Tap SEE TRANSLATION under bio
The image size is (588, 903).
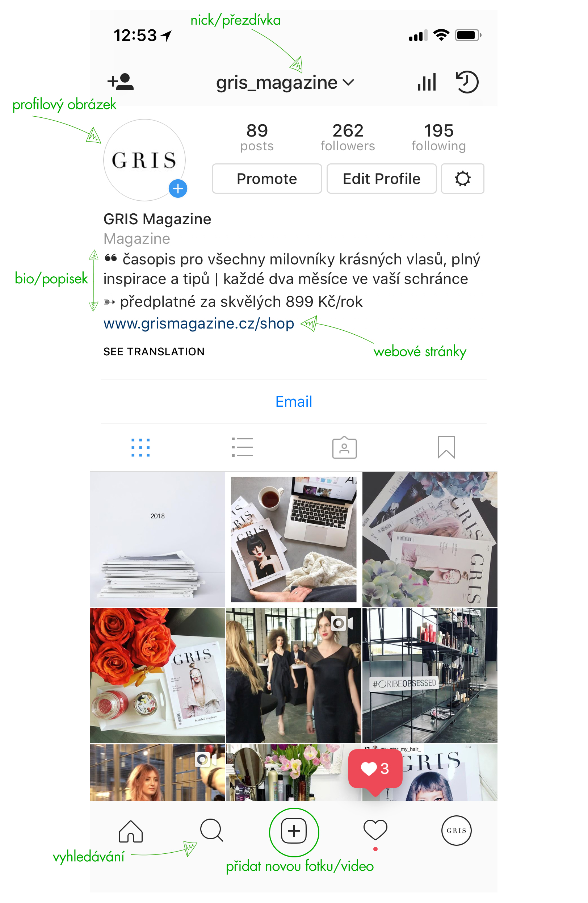click(154, 352)
